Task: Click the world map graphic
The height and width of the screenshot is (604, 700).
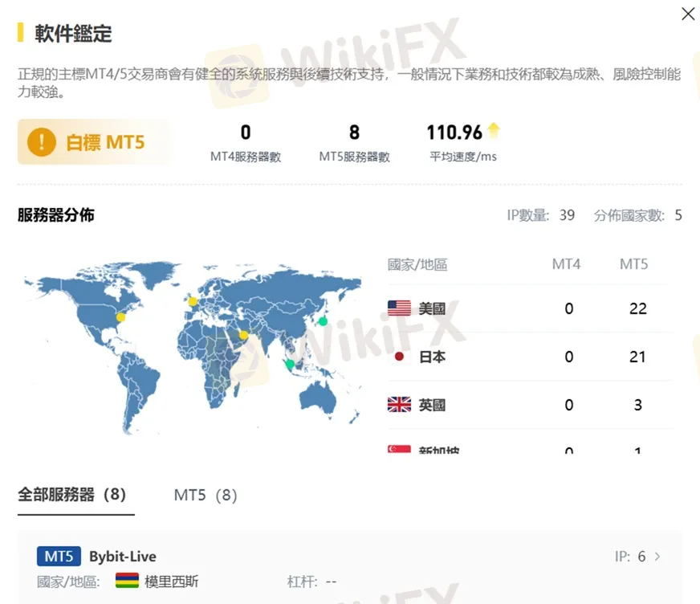Action: [185, 345]
